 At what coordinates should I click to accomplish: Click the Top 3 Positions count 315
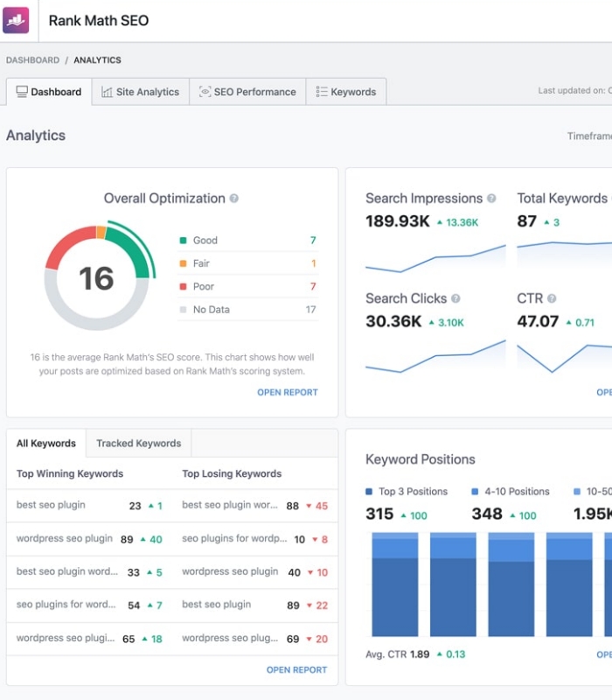[x=379, y=514]
